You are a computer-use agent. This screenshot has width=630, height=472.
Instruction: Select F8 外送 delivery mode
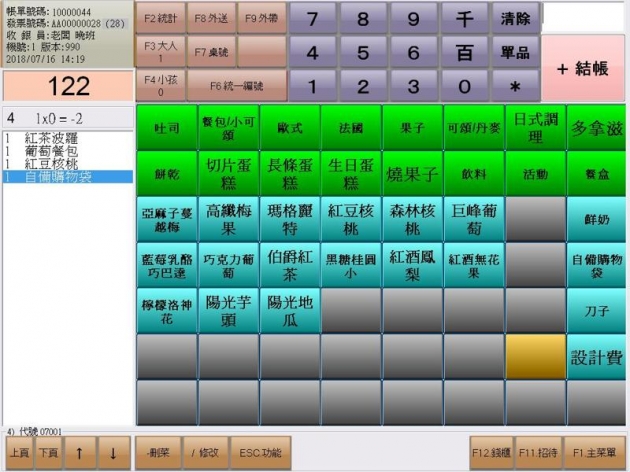click(x=209, y=17)
